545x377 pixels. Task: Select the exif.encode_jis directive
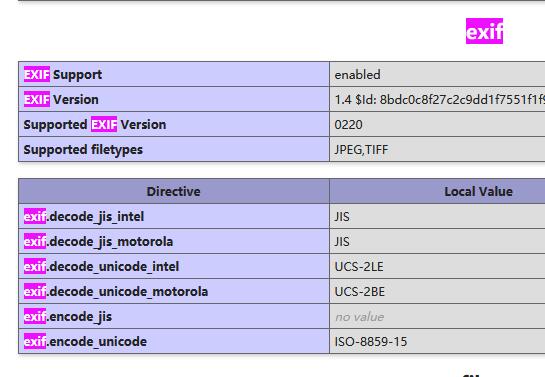point(68,317)
